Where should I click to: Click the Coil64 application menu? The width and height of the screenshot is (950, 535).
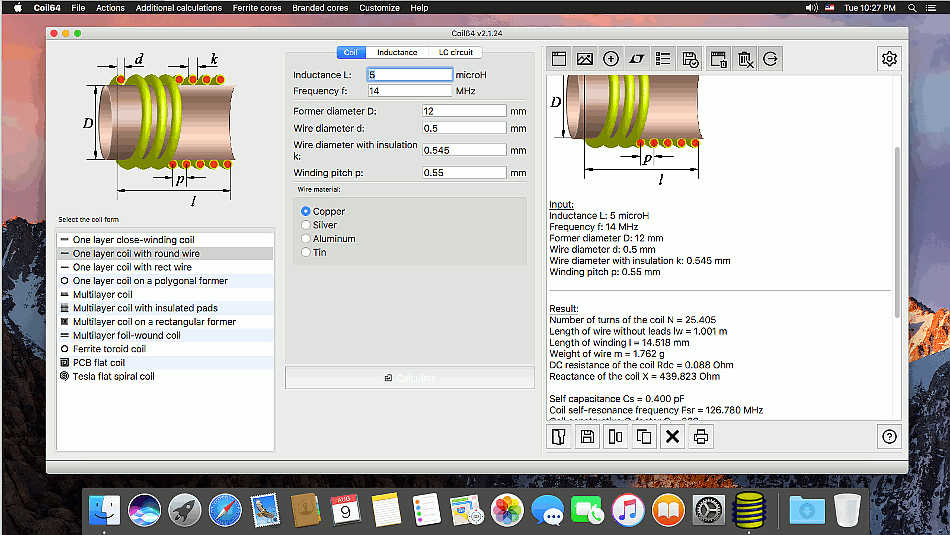pyautogui.click(x=47, y=8)
